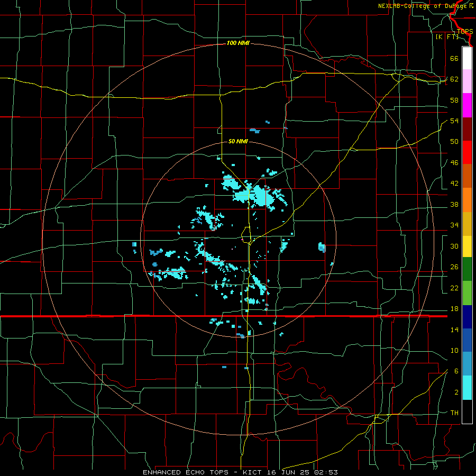
Task: Click the 6 value on legend scale
Action: tap(456, 371)
